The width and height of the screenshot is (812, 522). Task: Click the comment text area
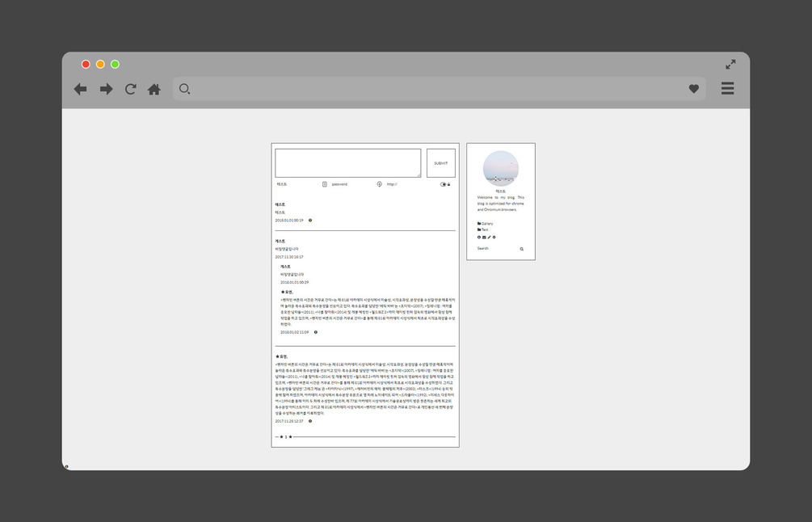pyautogui.click(x=348, y=163)
